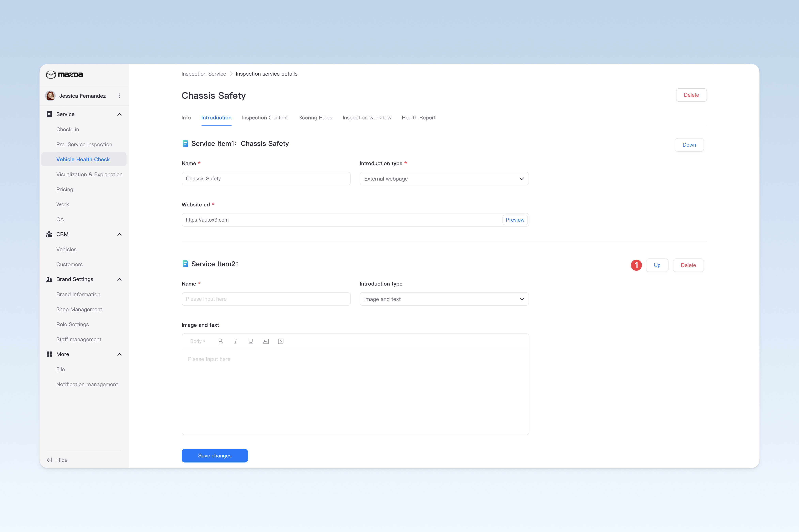Screen dimensions: 799x532
Task: Click Jessica Fernandez's avatar
Action: point(51,96)
